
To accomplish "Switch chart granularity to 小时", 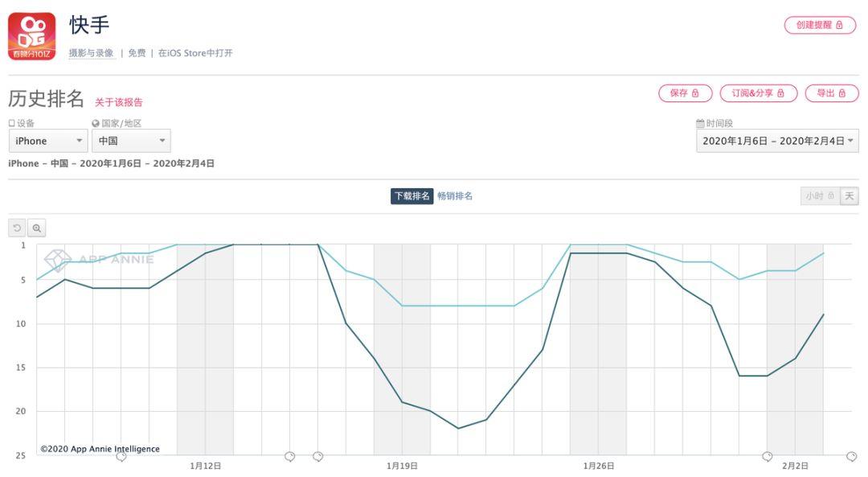I will point(820,195).
